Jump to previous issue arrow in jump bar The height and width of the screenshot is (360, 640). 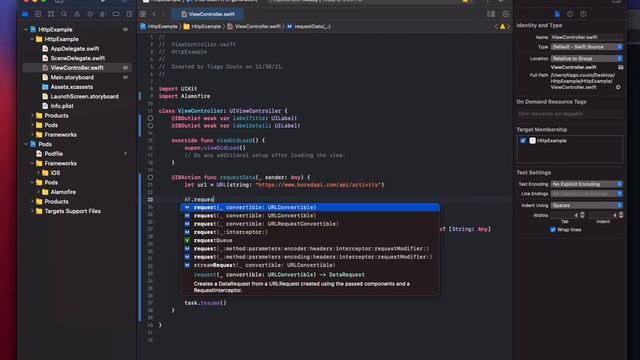tap(496, 27)
